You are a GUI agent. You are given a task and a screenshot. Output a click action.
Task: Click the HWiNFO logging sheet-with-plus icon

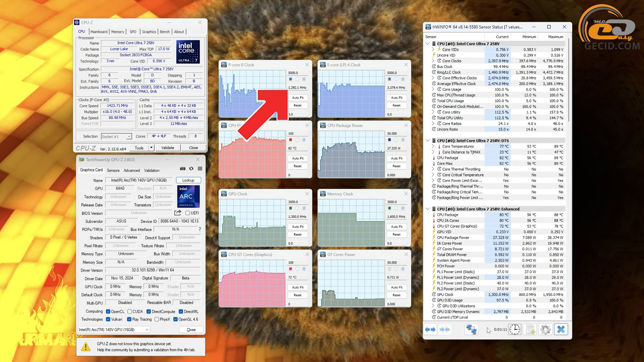click(x=530, y=329)
